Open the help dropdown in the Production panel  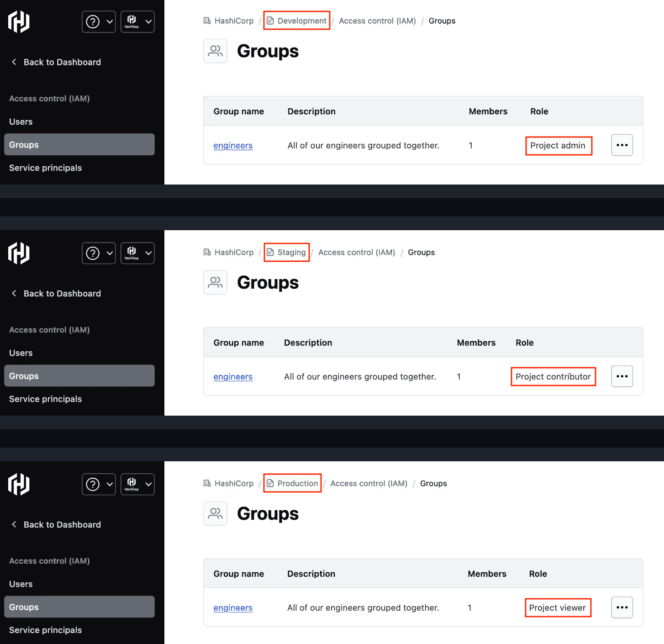pos(99,484)
